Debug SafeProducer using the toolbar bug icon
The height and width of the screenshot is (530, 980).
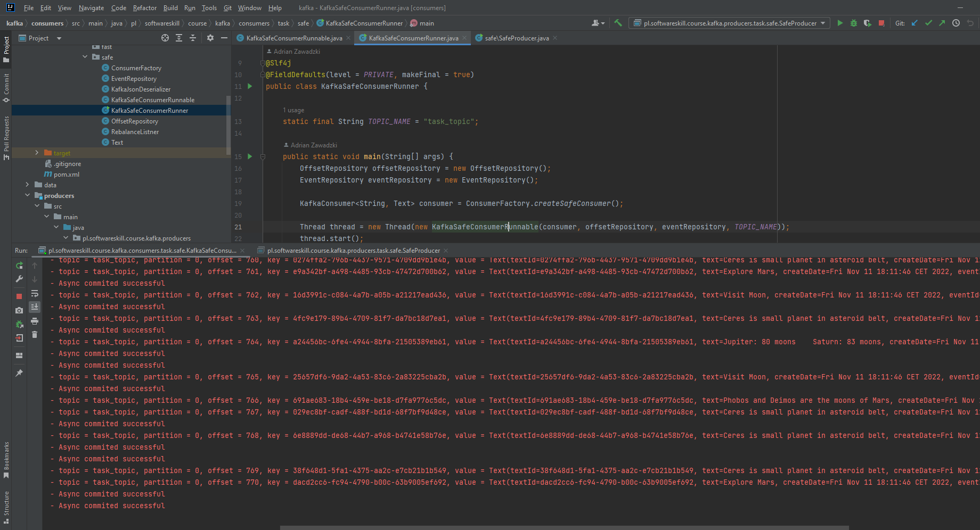coord(853,23)
